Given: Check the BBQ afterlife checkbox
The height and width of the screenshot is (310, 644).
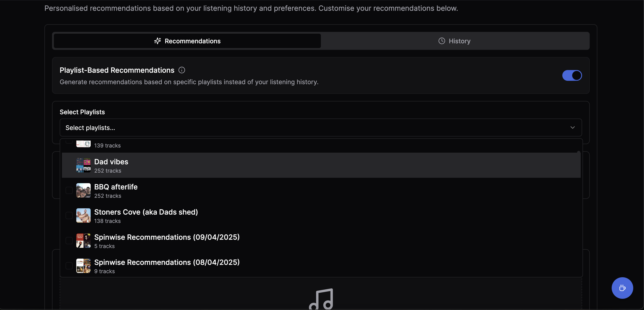Looking at the screenshot, I should (69, 191).
